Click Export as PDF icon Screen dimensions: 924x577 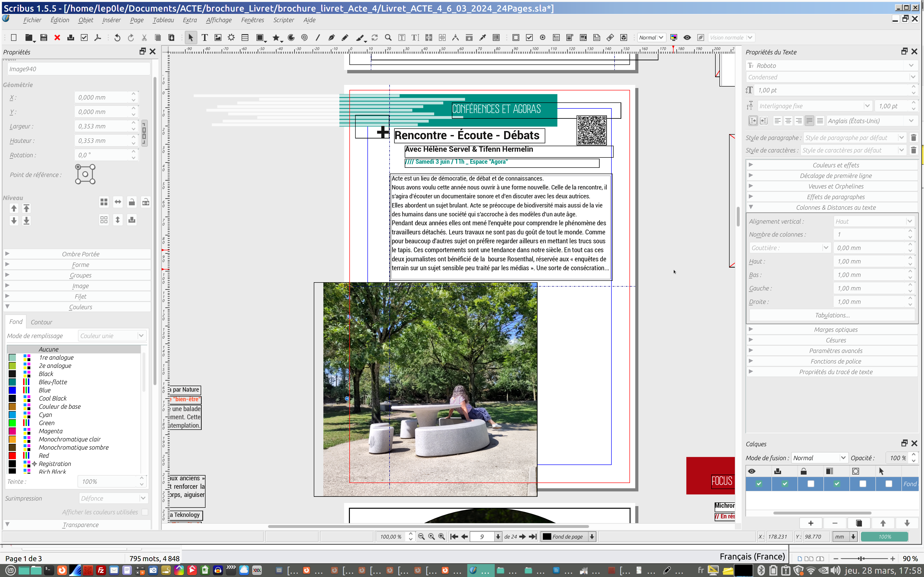(98, 38)
